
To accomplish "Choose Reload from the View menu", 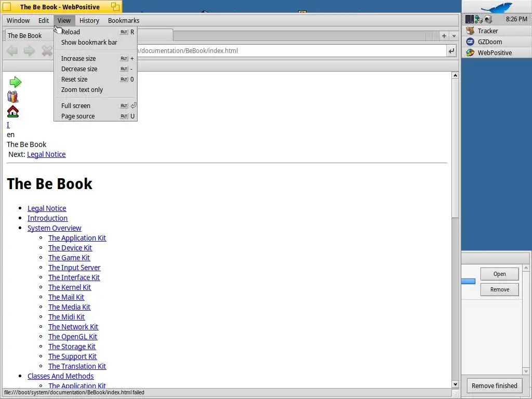I will coord(96,32).
